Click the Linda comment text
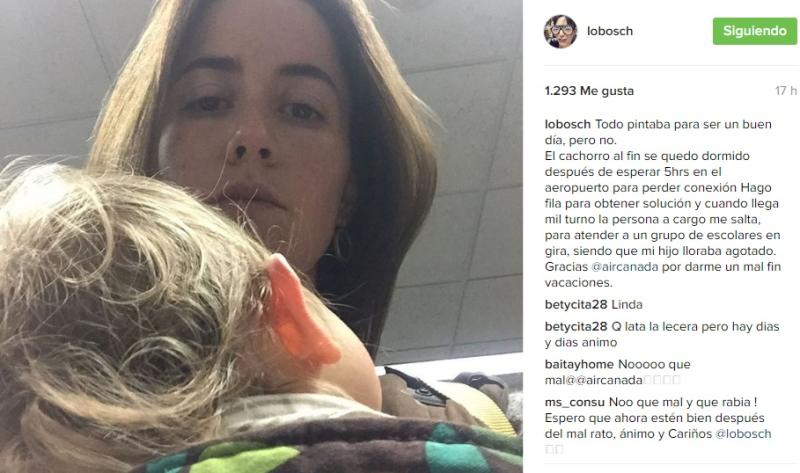The image size is (800, 473). [x=627, y=305]
